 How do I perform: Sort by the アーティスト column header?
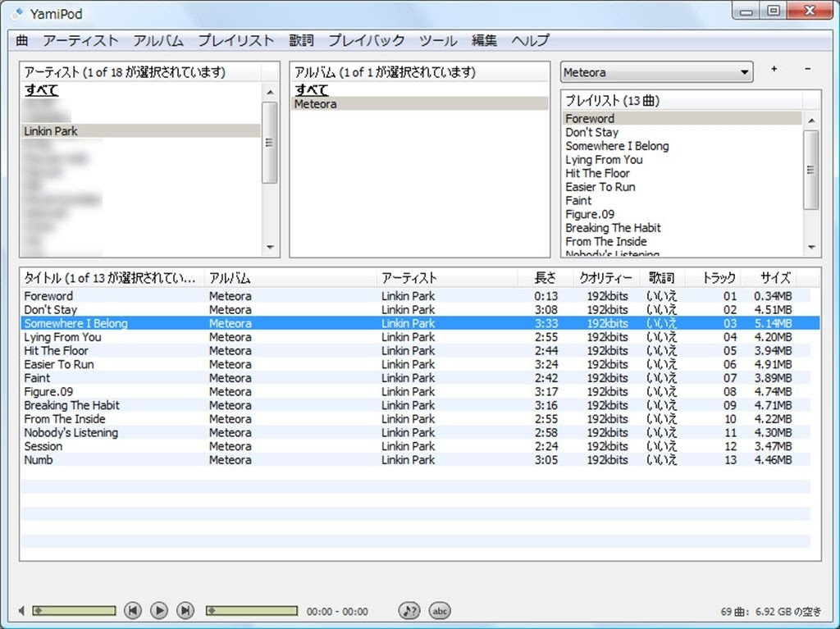click(447, 277)
